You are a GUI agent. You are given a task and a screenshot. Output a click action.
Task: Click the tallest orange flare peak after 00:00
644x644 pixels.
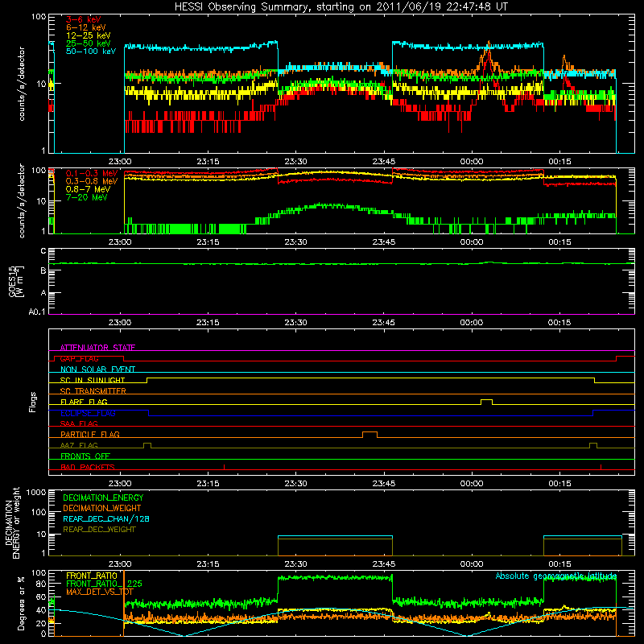[x=489, y=43]
